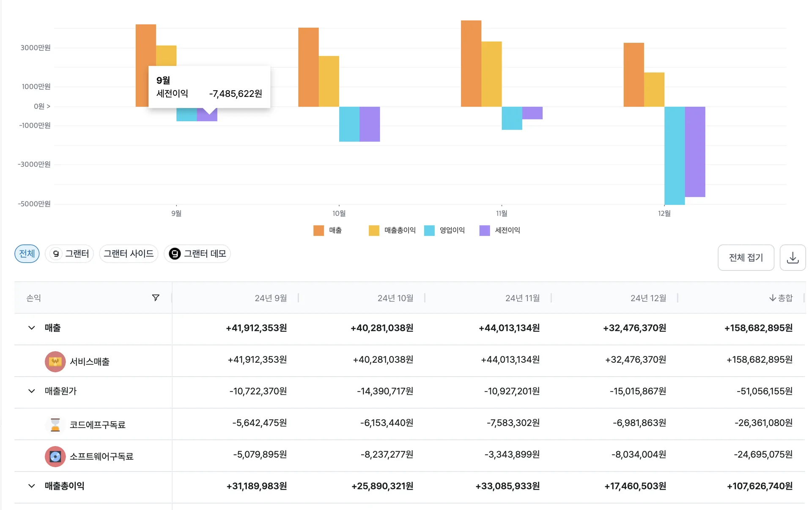Click the purple 세전이익 legend swatch

click(485, 230)
